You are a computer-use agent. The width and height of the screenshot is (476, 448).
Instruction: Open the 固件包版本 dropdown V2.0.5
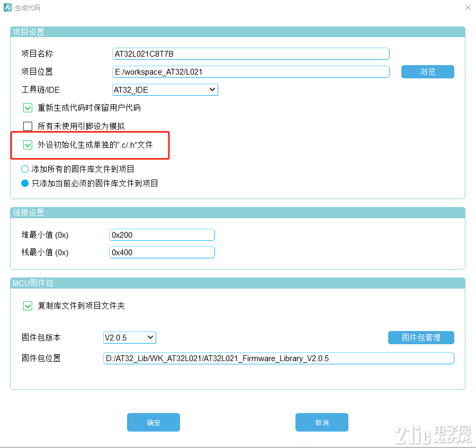pyautogui.click(x=130, y=337)
